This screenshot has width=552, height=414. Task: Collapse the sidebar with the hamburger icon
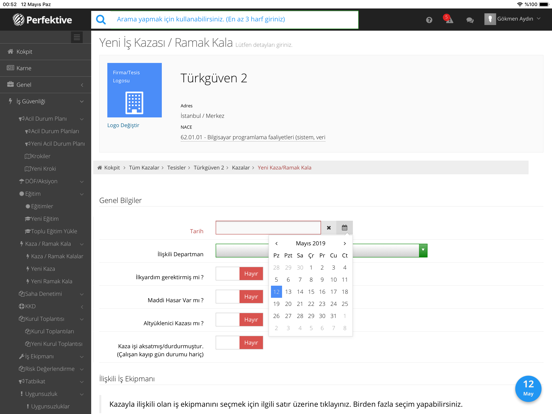[x=77, y=37]
